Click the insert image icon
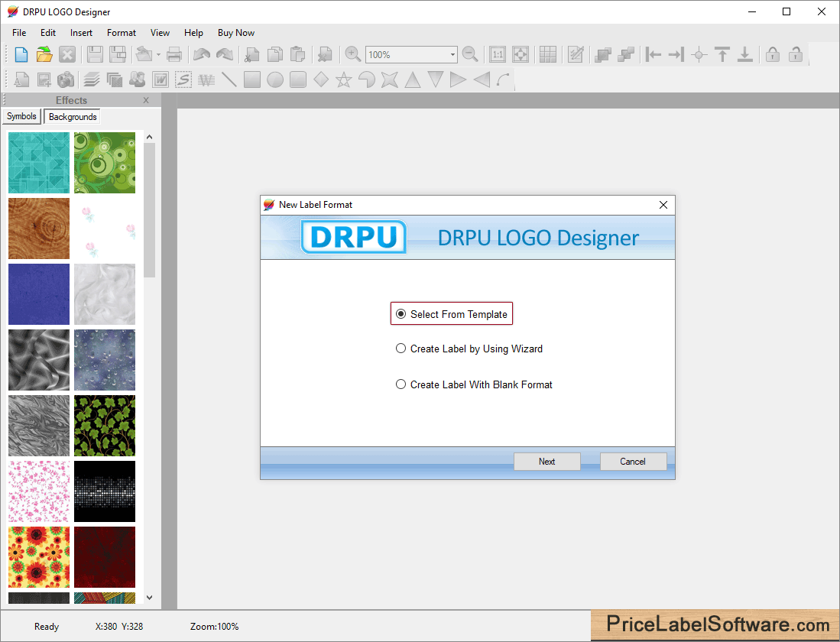The image size is (840, 642). (x=44, y=79)
